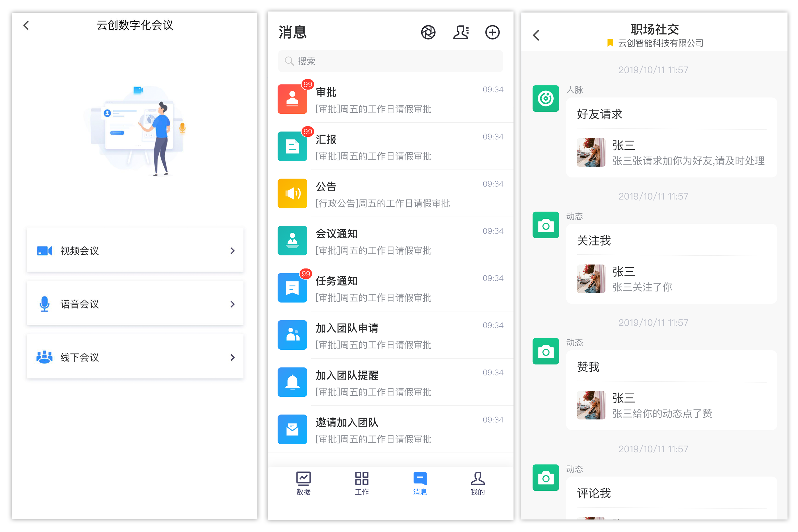Open [行政公告]周五的工作日请假审批 preview text
Screen dimensions: 798x532
(x=382, y=203)
